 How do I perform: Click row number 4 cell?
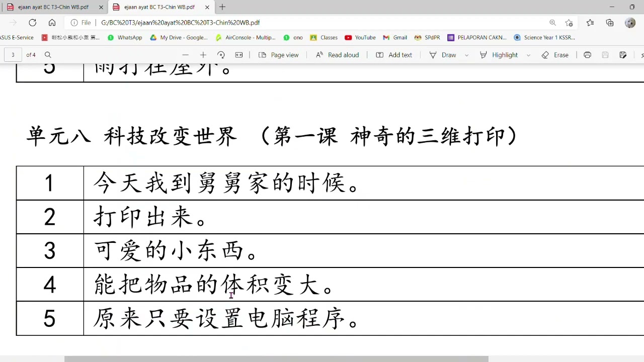50,285
